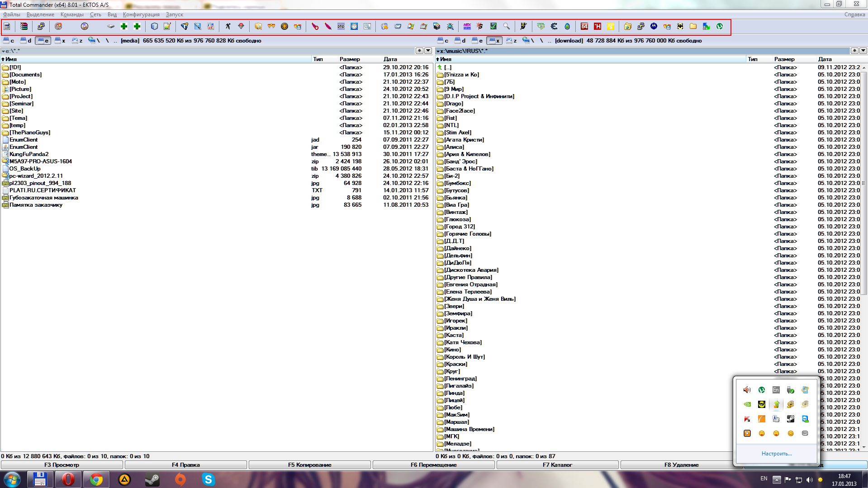Click the Настроить... link in tray popup
Image resolution: width=868 pixels, height=488 pixels.
coord(777,454)
